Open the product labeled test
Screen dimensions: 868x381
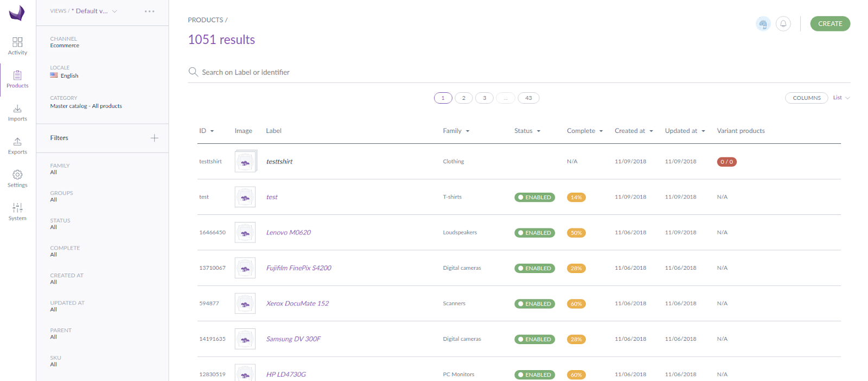272,197
